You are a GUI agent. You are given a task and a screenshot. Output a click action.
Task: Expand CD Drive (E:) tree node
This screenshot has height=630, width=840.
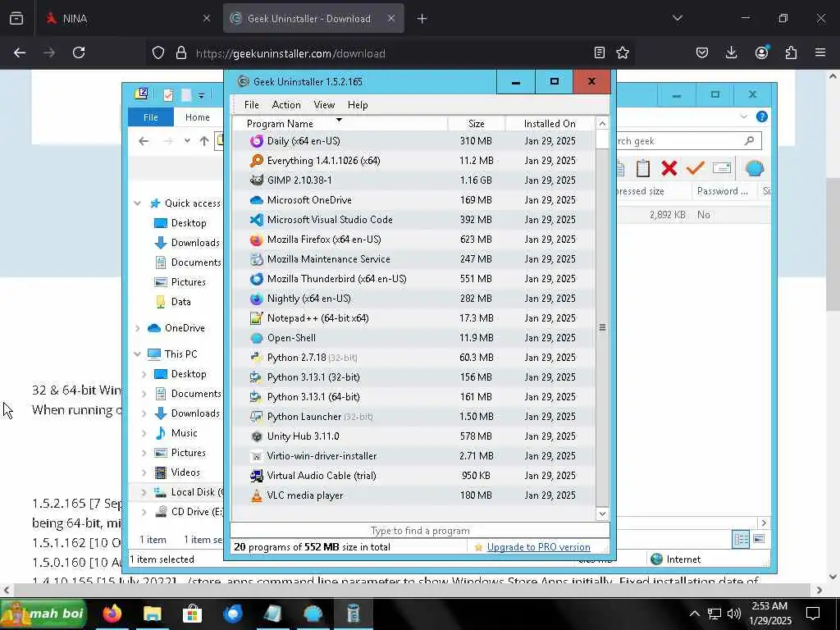[144, 512]
